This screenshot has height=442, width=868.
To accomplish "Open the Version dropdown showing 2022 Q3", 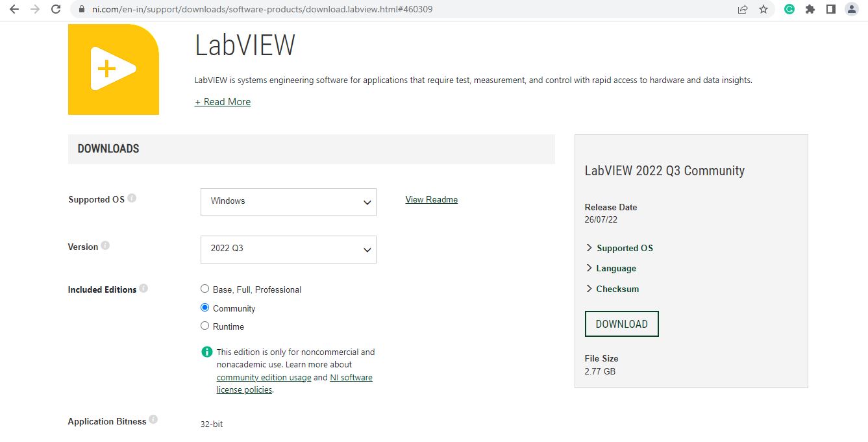I will click(x=288, y=249).
